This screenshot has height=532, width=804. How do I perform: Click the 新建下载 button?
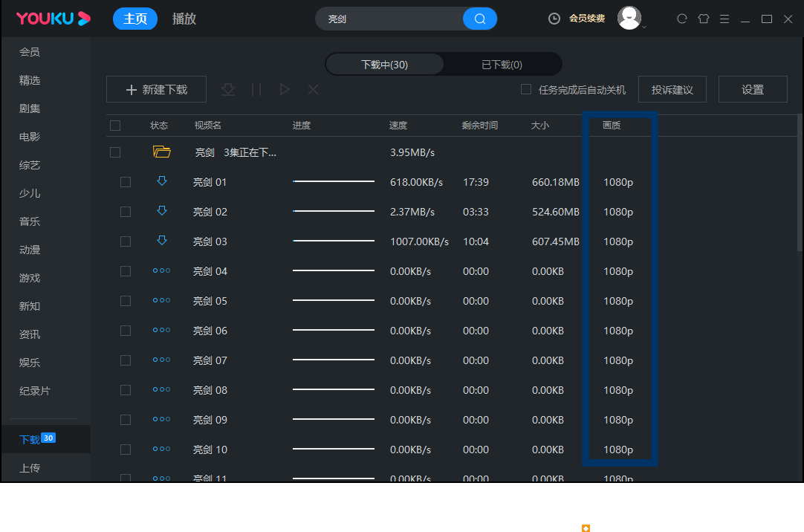[x=156, y=89]
